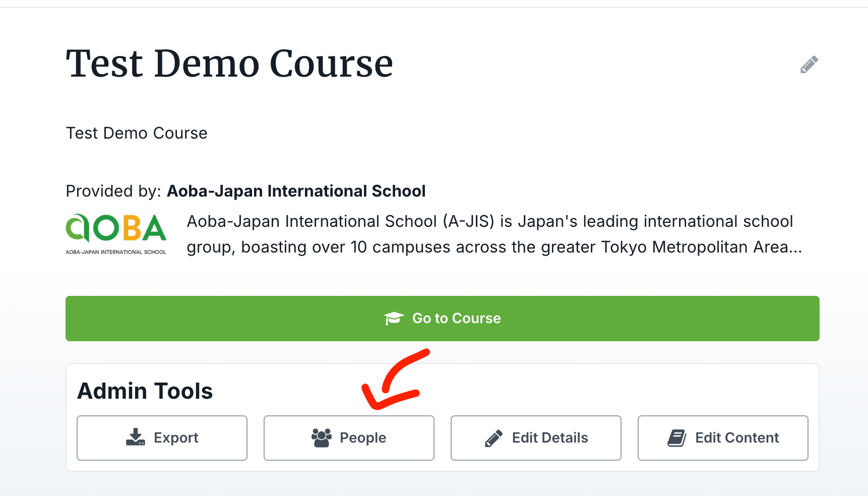Click the pencil edit icon beside course title
The width and height of the screenshot is (868, 496).
coord(809,65)
